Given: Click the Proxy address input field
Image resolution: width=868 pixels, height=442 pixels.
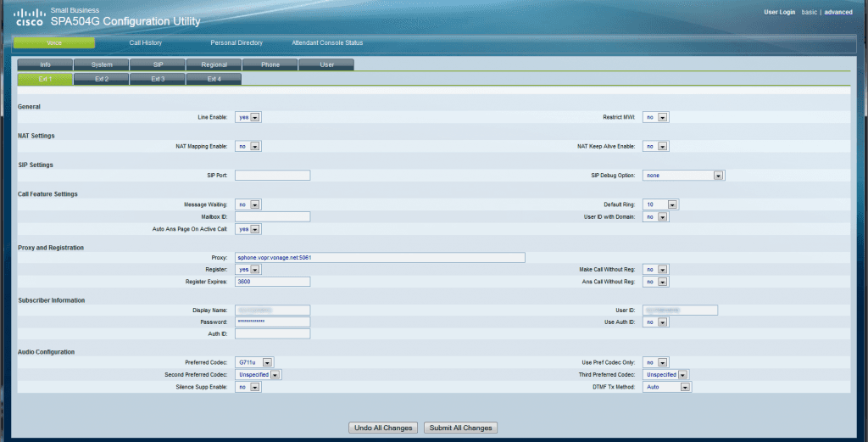Looking at the screenshot, I should coord(380,258).
